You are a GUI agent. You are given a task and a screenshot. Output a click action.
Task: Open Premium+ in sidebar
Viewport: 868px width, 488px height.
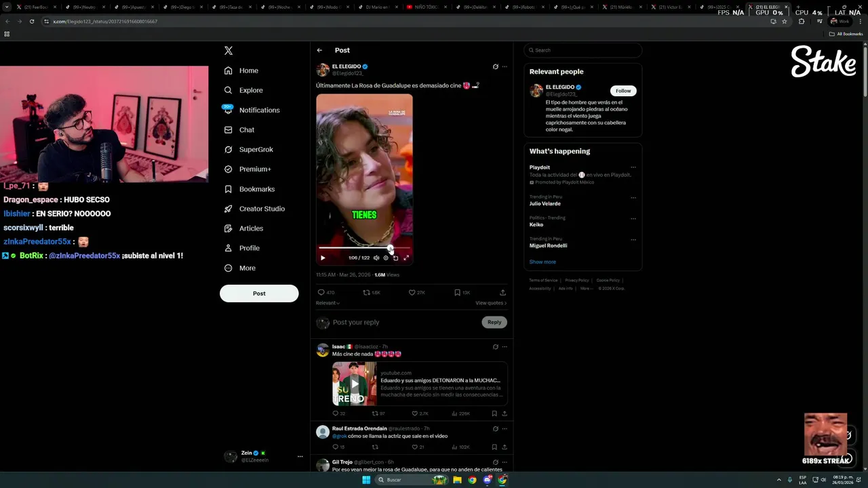tap(248, 169)
